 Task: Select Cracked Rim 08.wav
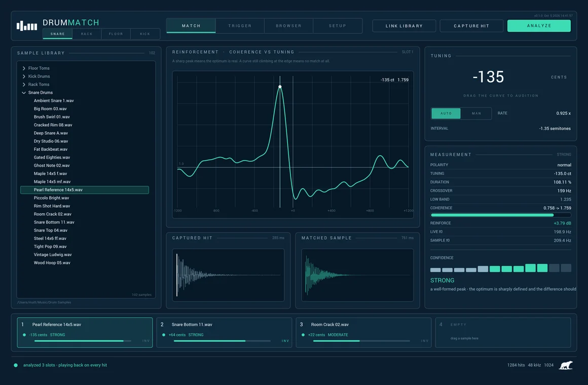point(84,125)
